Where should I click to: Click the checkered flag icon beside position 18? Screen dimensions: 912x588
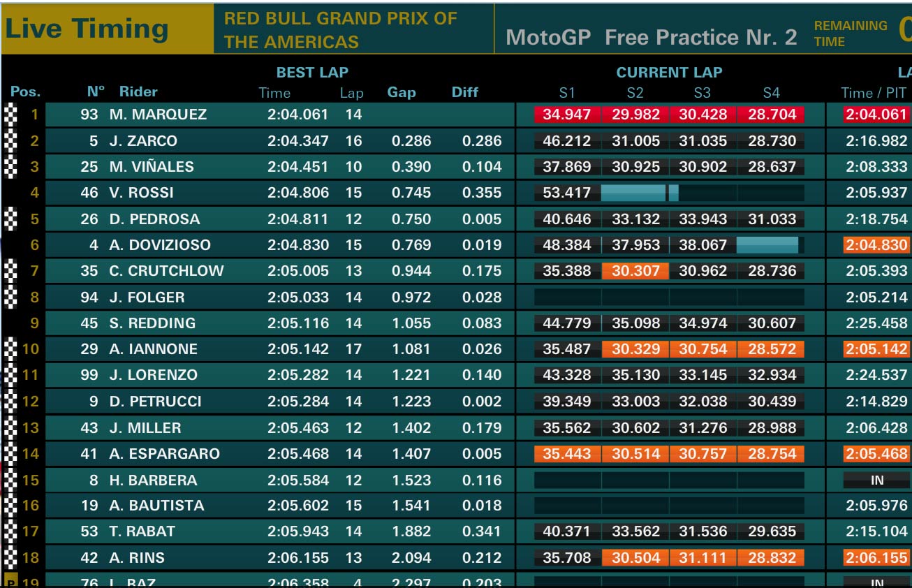point(10,558)
